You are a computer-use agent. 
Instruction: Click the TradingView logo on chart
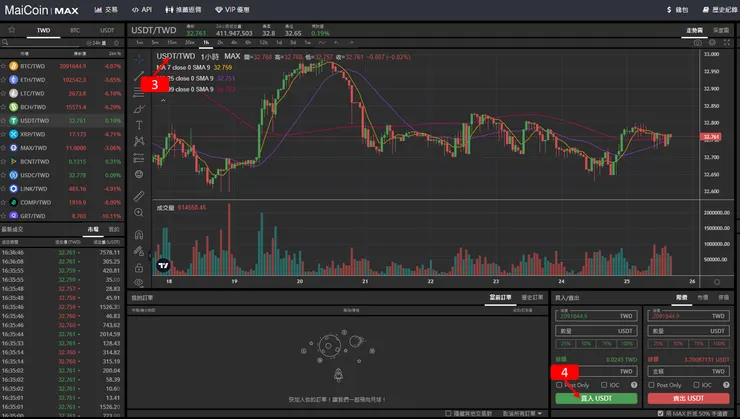(163, 266)
